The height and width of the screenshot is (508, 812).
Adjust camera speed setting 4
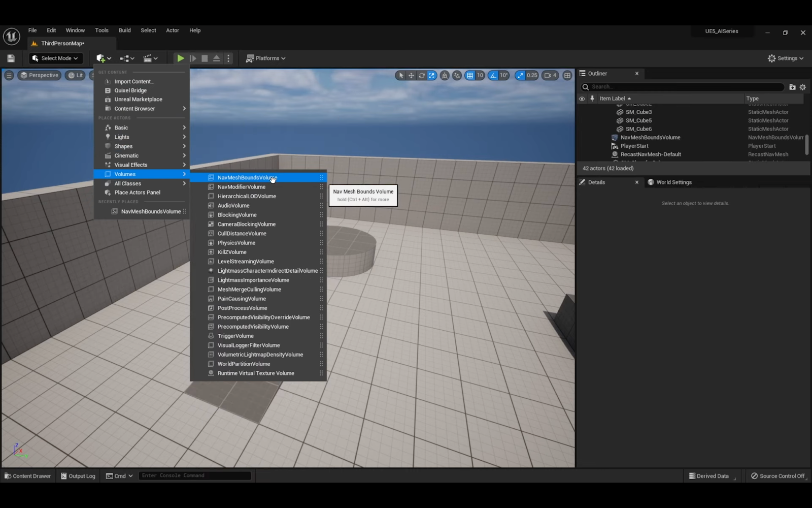pyautogui.click(x=551, y=75)
